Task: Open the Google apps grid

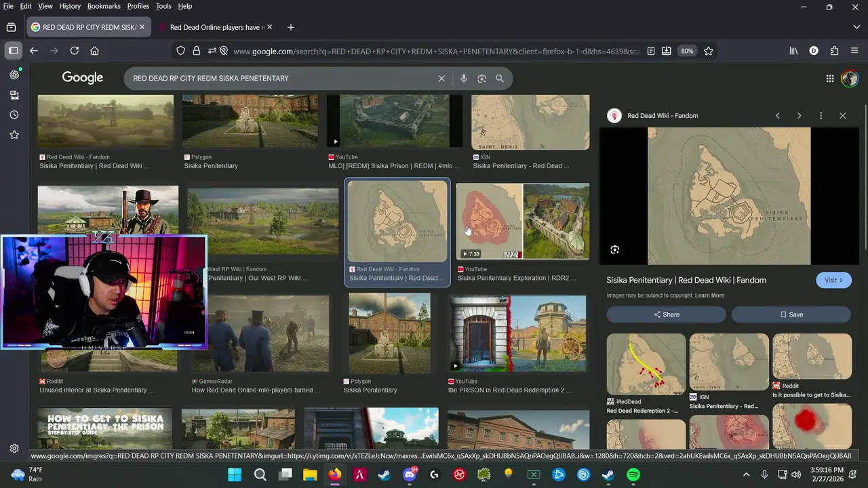Action: point(830,79)
